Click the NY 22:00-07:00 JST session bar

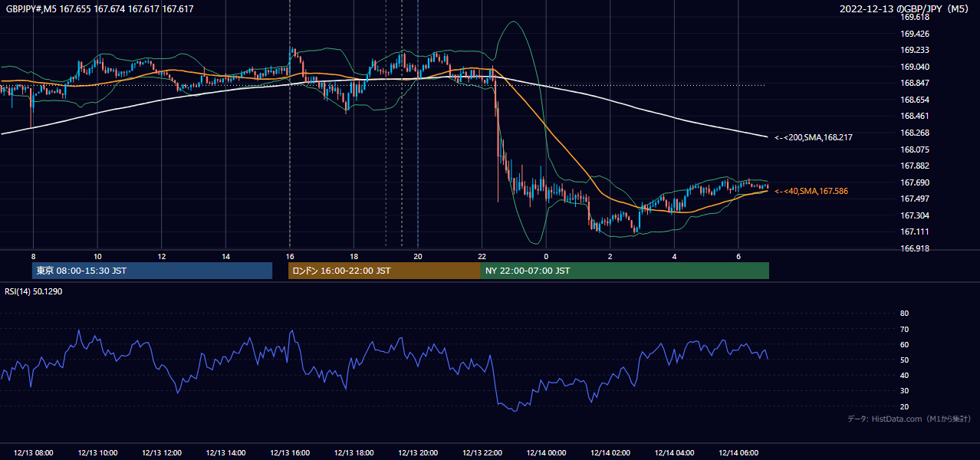click(x=625, y=271)
